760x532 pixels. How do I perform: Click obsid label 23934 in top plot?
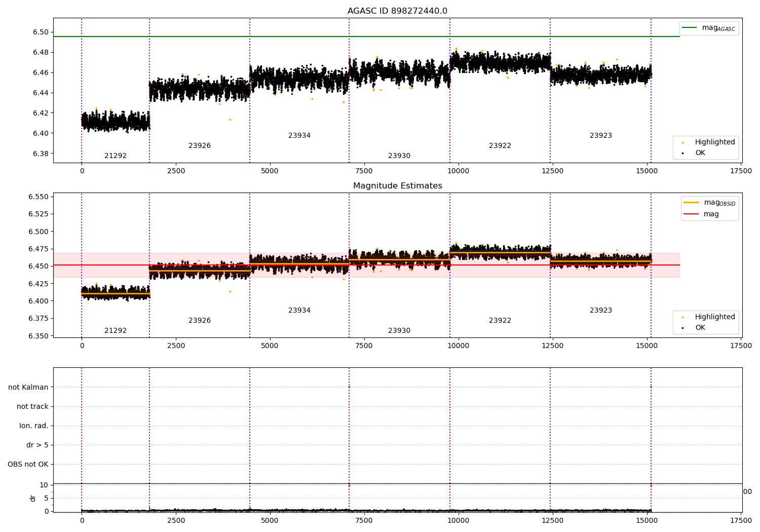point(299,136)
